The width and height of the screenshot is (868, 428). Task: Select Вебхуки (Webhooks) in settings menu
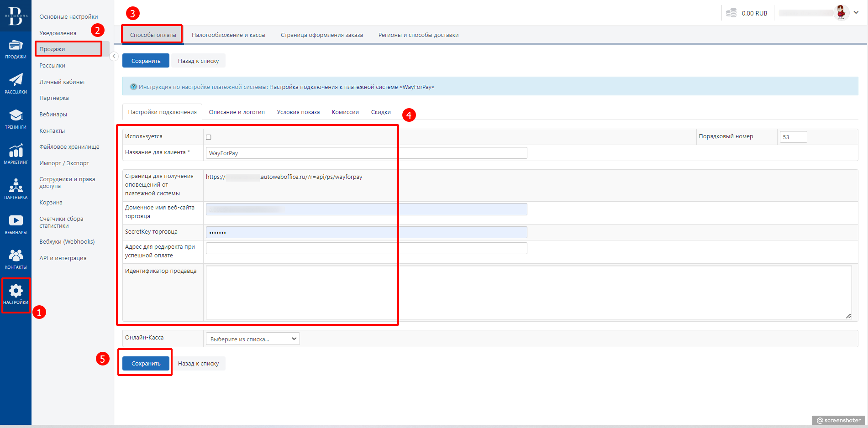click(x=67, y=242)
